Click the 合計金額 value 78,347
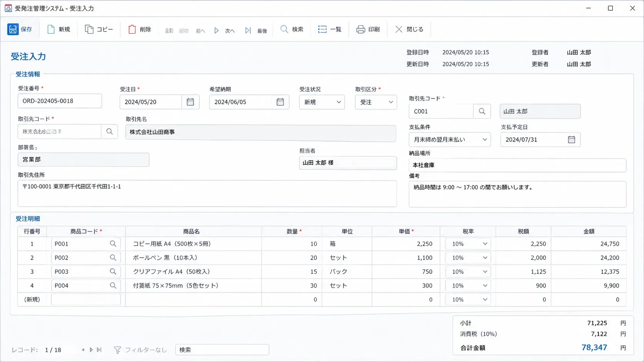This screenshot has height=362, width=644. (594, 347)
